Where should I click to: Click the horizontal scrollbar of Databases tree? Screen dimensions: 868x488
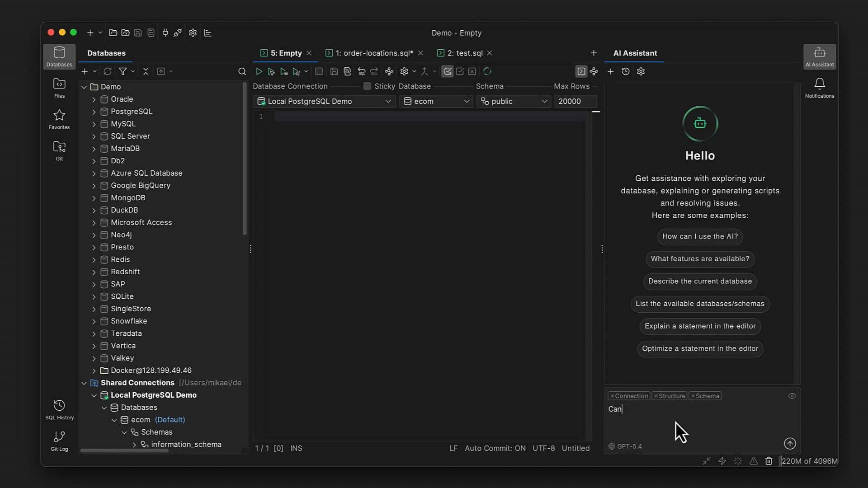(125, 450)
